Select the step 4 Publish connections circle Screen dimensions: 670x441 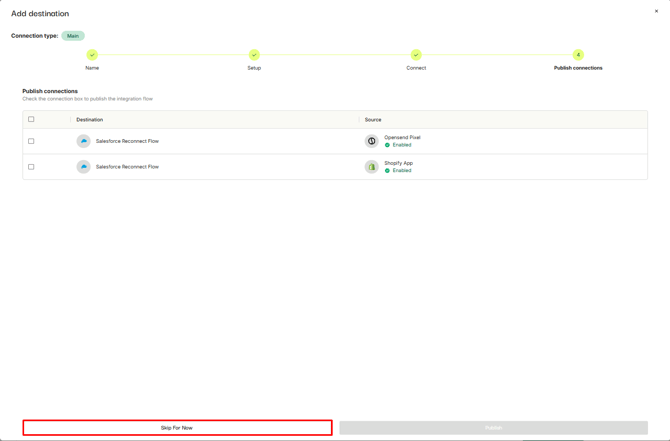(578, 55)
